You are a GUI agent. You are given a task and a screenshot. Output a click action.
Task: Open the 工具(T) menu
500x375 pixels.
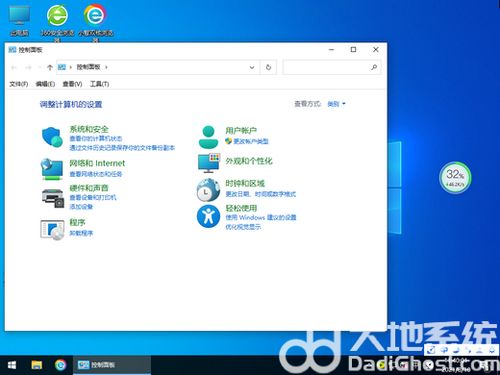[99, 84]
